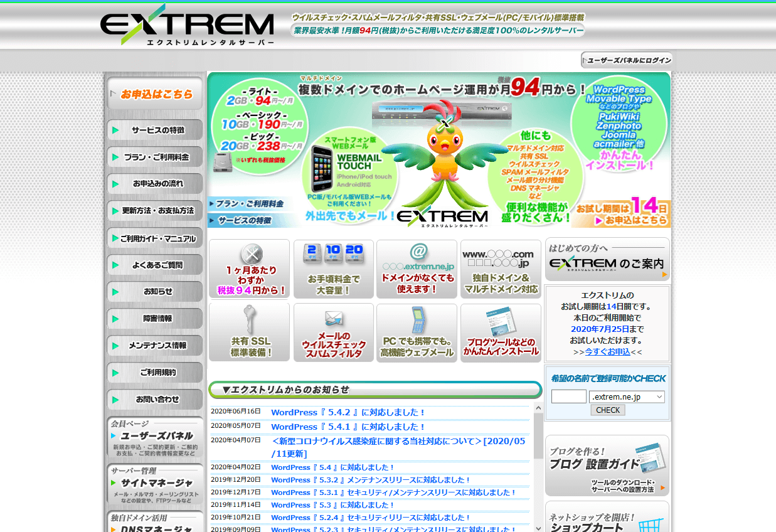Viewport: 776px width, 532px height.
Task: Open the 独自ドメイン&マルチドメイン対応 tile
Action: tap(501, 269)
